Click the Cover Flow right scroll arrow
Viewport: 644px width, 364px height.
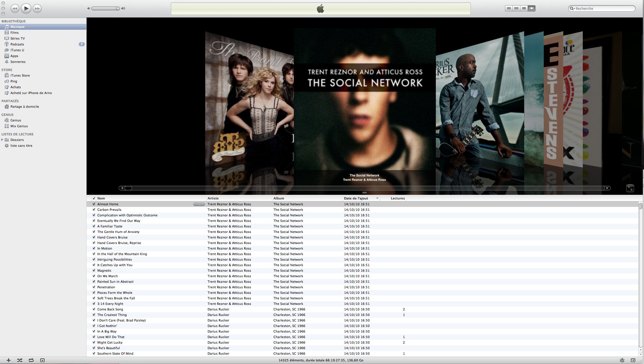[607, 188]
